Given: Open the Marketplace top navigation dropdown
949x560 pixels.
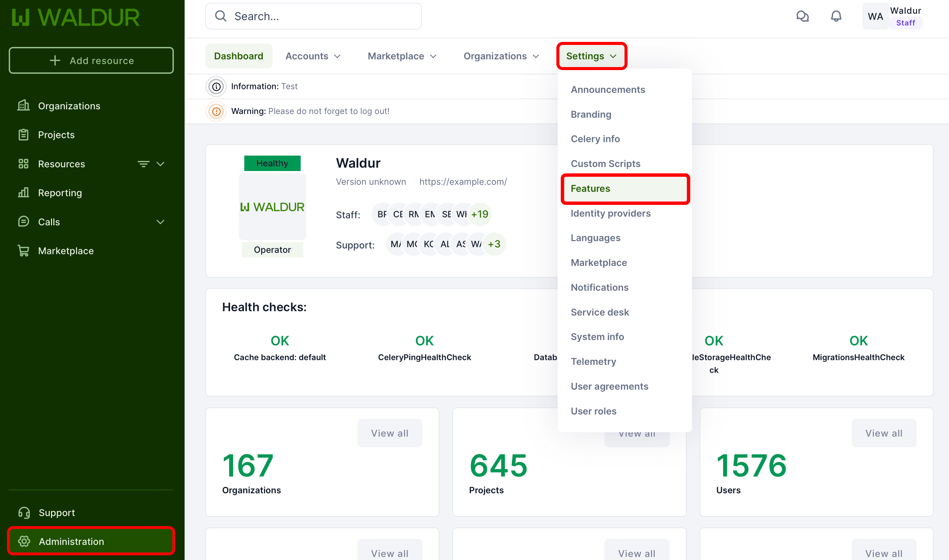Looking at the screenshot, I should pos(402,56).
